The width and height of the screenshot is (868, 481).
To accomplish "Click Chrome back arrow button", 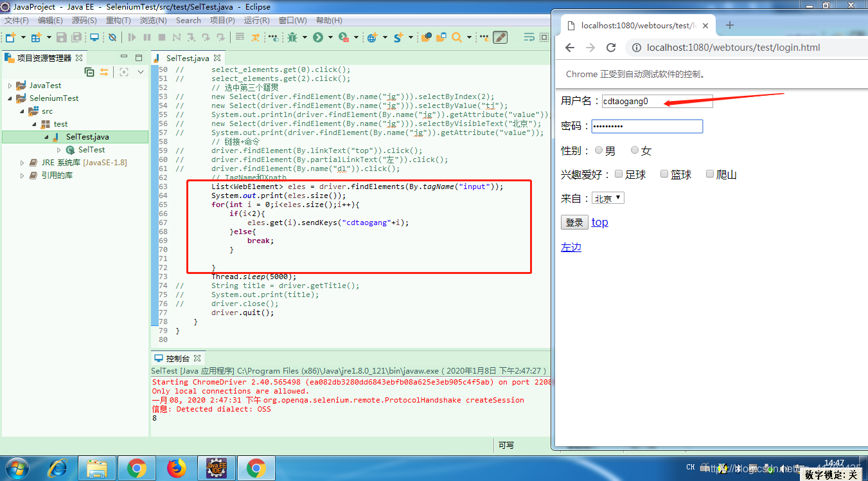I will click(570, 48).
